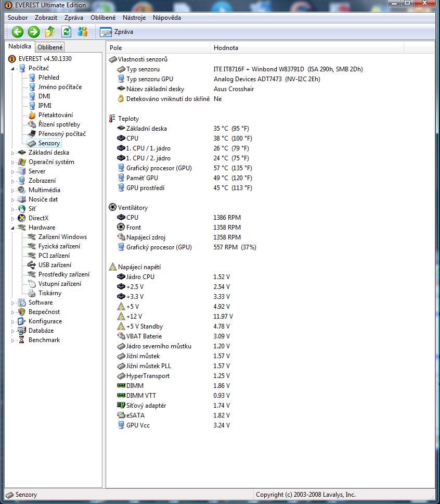Image resolution: width=440 pixels, height=504 pixels.
Task: Click the Zpráva report toolbar button
Action: click(117, 32)
